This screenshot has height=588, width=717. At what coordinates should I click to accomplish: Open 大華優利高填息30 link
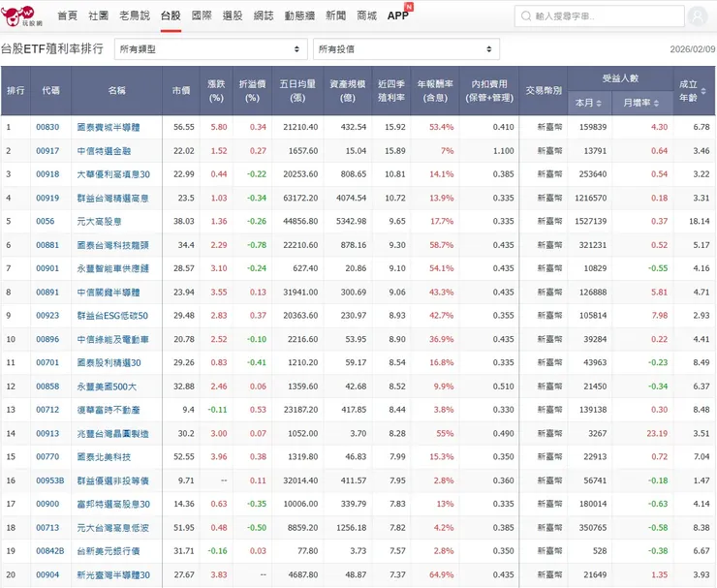pos(113,174)
